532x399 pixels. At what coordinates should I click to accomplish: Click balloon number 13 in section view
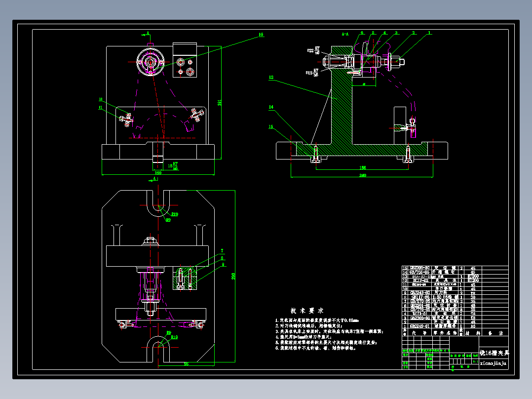[271, 78]
